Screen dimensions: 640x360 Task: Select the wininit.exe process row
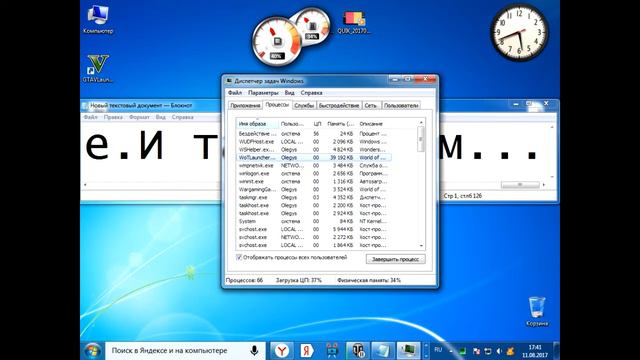click(313, 182)
